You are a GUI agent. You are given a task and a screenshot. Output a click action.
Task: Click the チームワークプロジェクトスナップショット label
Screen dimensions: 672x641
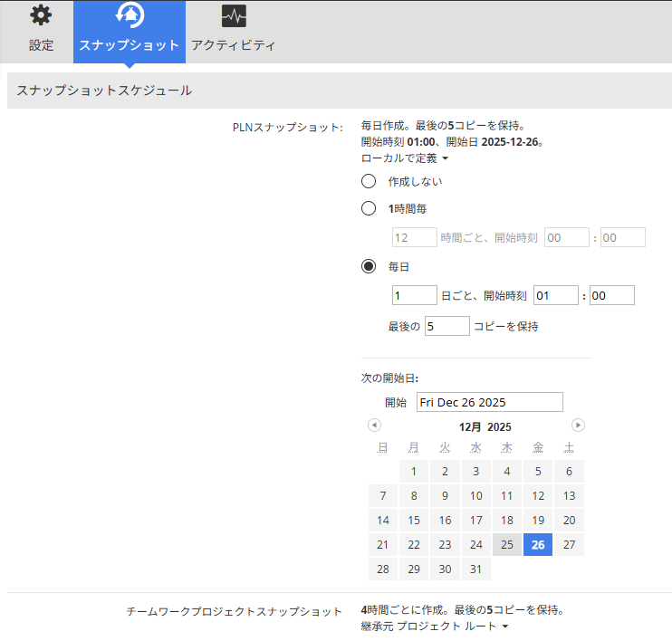tap(234, 611)
